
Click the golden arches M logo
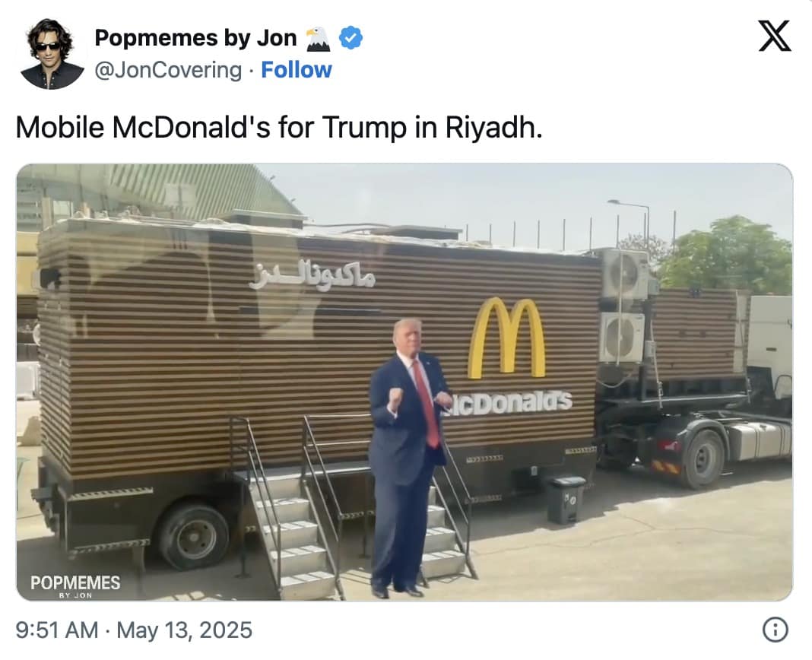point(506,338)
